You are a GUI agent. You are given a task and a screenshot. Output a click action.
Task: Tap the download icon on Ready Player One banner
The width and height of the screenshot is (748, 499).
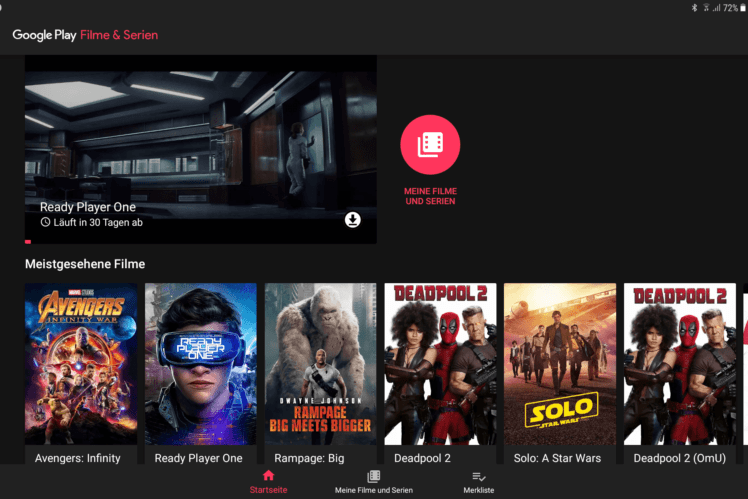pyautogui.click(x=353, y=220)
